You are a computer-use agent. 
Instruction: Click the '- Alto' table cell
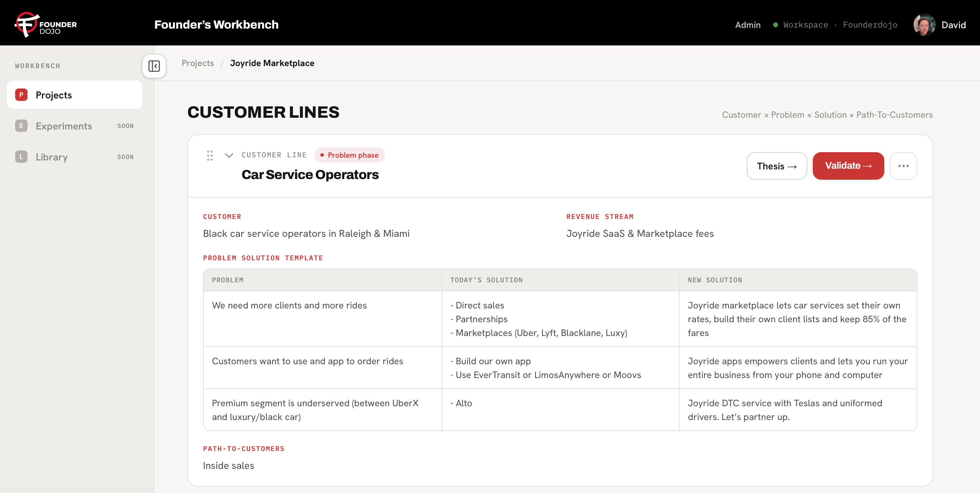[x=560, y=410]
